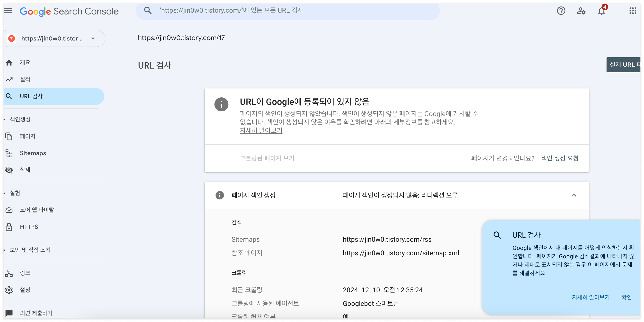This screenshot has width=644, height=322.
Task: Click the feedback icon beside 의견 제출하기
Action: click(x=9, y=313)
